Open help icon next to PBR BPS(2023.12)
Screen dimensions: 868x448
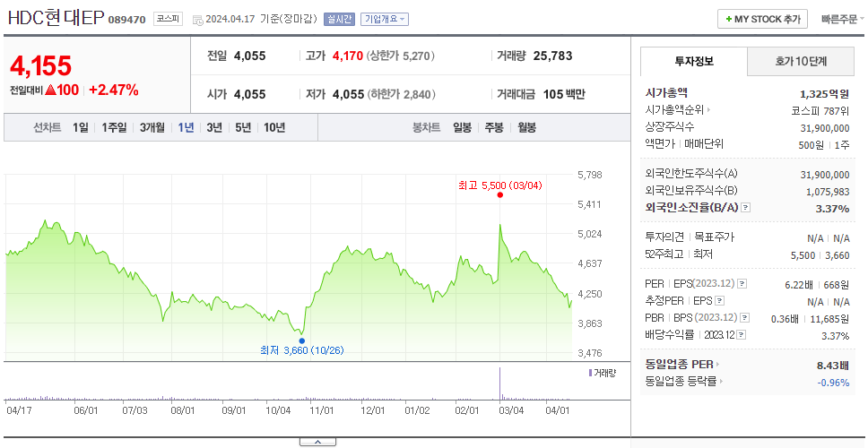tap(745, 318)
